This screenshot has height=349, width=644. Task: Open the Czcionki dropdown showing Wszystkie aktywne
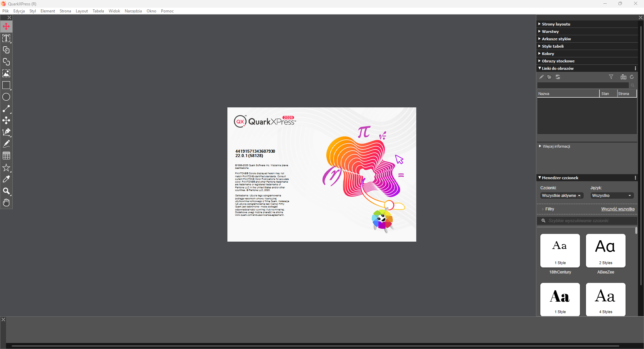[x=562, y=196]
